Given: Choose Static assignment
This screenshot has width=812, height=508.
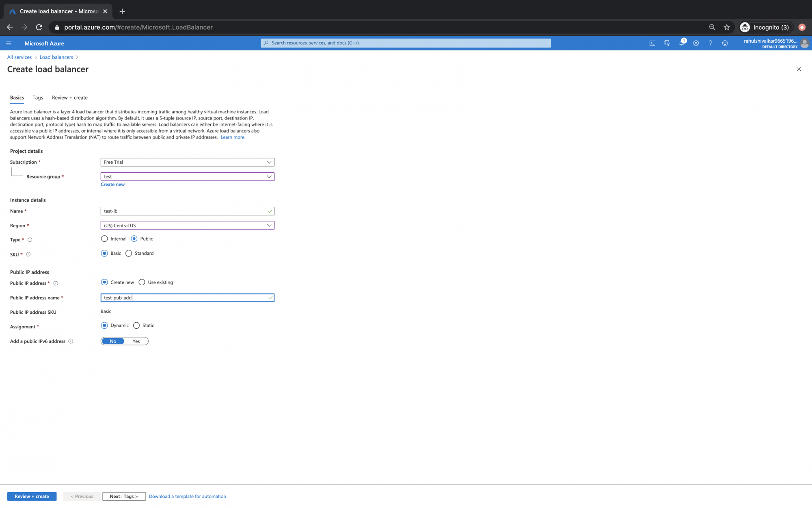Looking at the screenshot, I should point(136,326).
